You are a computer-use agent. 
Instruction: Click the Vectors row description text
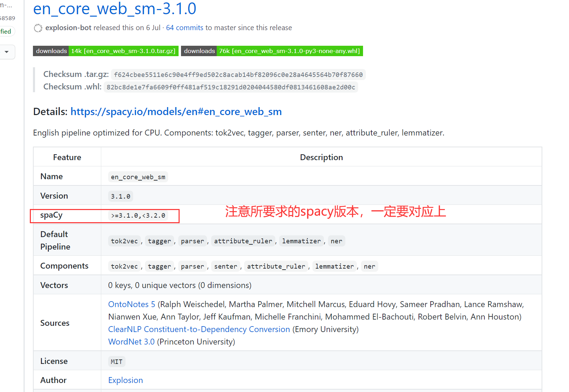pyautogui.click(x=180, y=285)
